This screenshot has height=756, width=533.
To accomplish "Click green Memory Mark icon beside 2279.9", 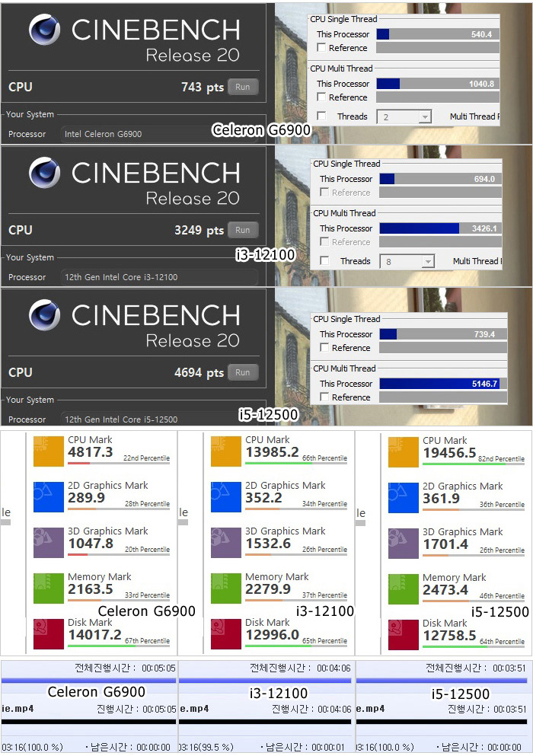I will pos(225,589).
